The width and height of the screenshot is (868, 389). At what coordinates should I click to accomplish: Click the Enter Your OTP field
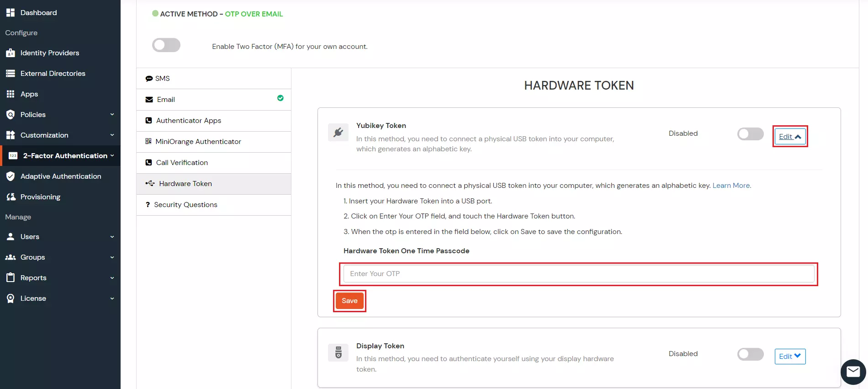pyautogui.click(x=579, y=274)
